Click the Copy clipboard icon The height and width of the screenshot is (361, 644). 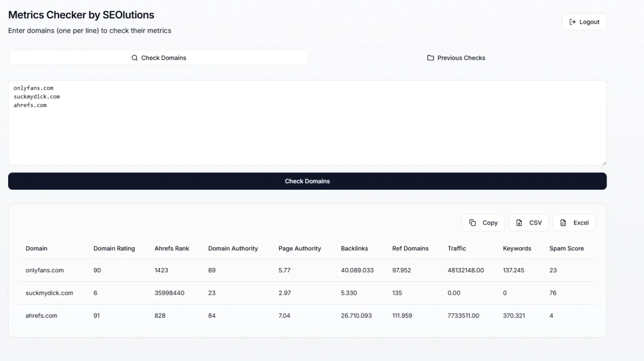click(x=472, y=223)
